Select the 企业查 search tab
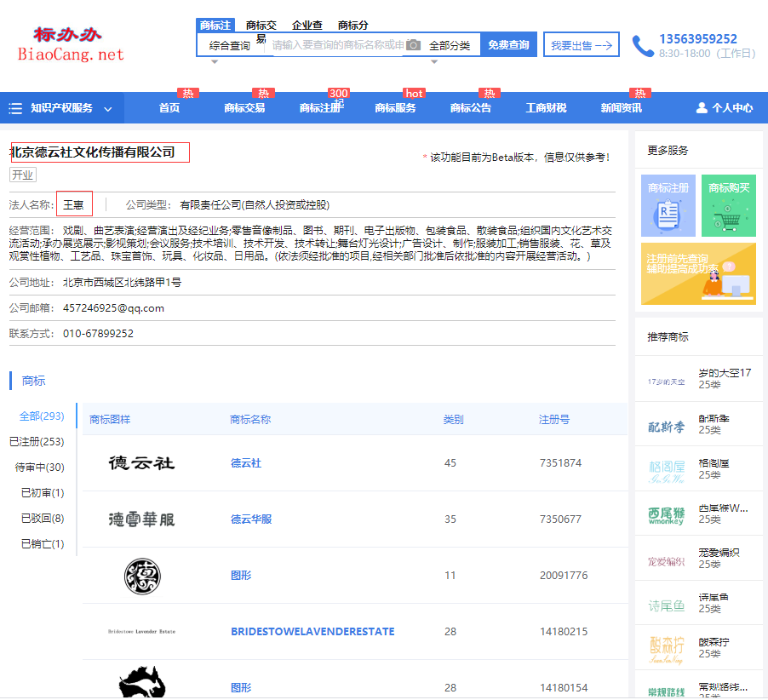768x700 pixels. point(307,25)
